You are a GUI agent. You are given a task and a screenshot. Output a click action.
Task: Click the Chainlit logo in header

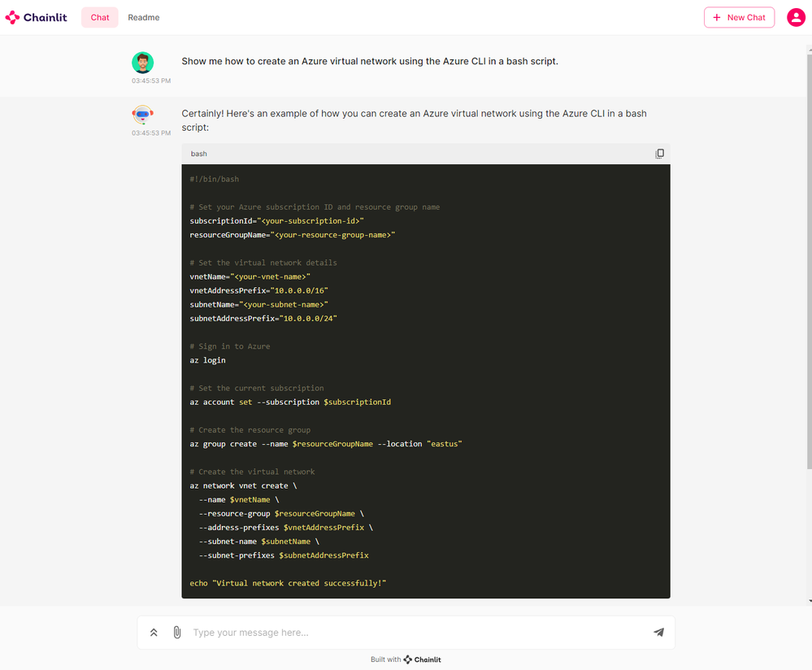(36, 17)
